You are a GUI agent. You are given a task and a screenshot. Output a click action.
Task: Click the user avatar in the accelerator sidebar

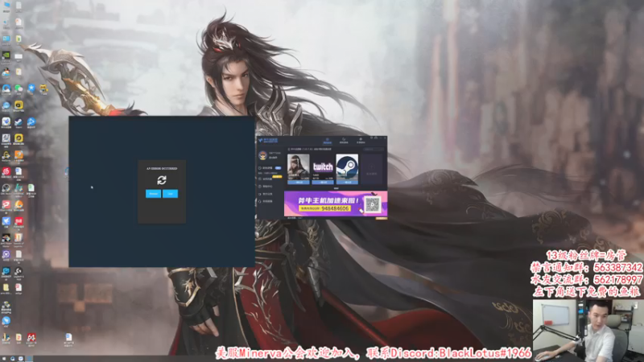(x=263, y=155)
